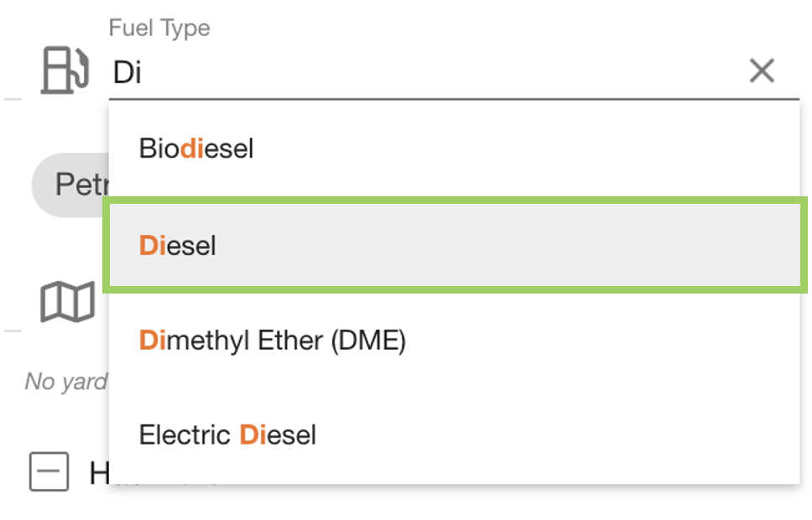The width and height of the screenshot is (812, 520).
Task: Click the orange Di in Electric Diesel
Action: (x=254, y=435)
